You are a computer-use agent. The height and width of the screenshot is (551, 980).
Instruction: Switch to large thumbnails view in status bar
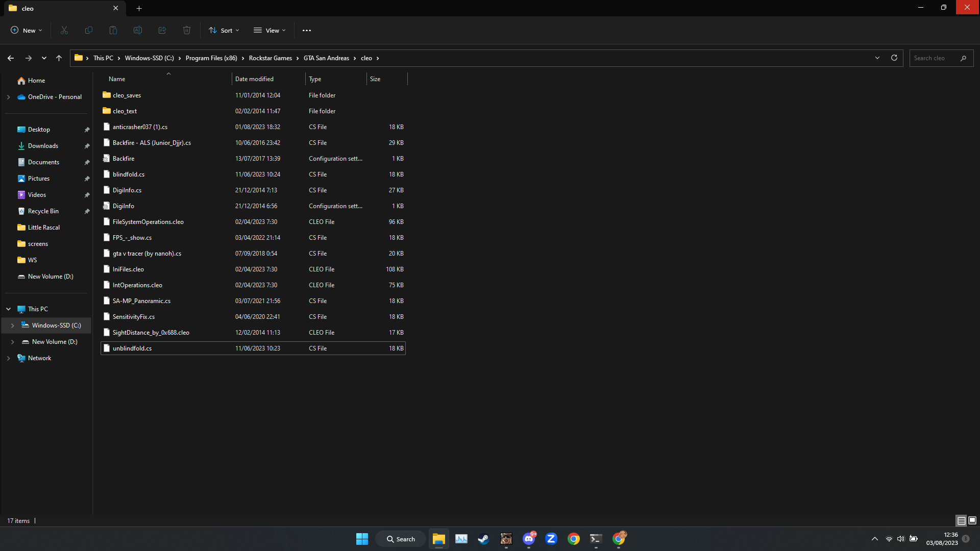972,520
